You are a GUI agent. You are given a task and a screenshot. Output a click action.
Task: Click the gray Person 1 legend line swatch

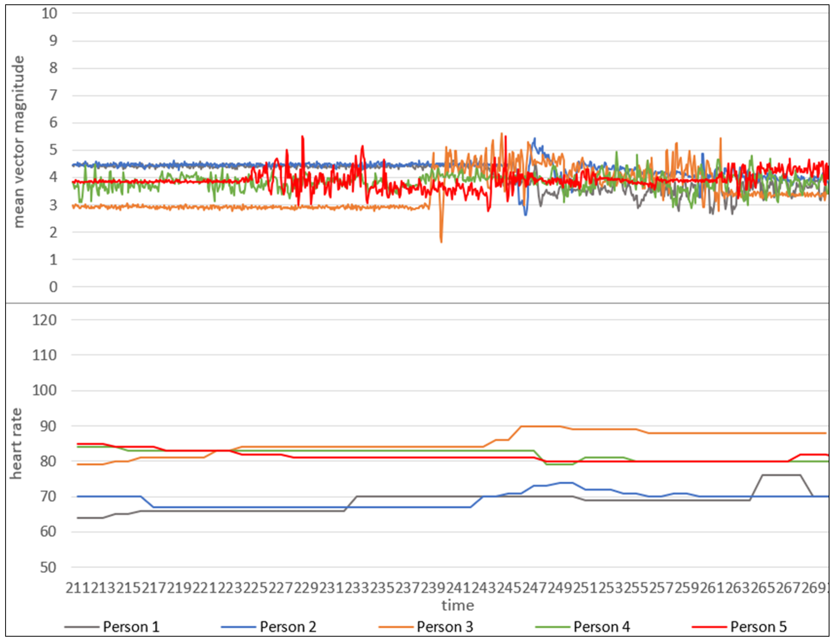click(81, 627)
